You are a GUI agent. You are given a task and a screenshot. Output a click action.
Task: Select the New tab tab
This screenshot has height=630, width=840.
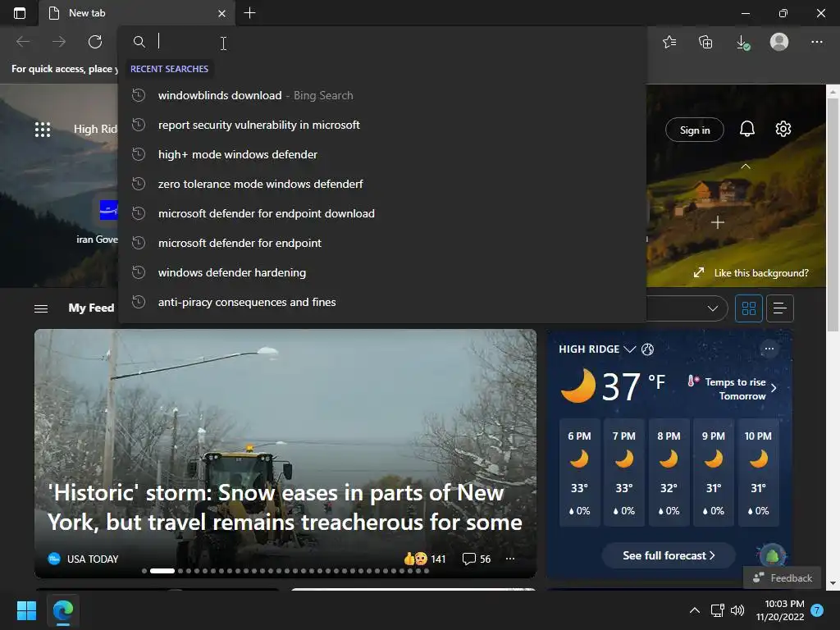137,13
